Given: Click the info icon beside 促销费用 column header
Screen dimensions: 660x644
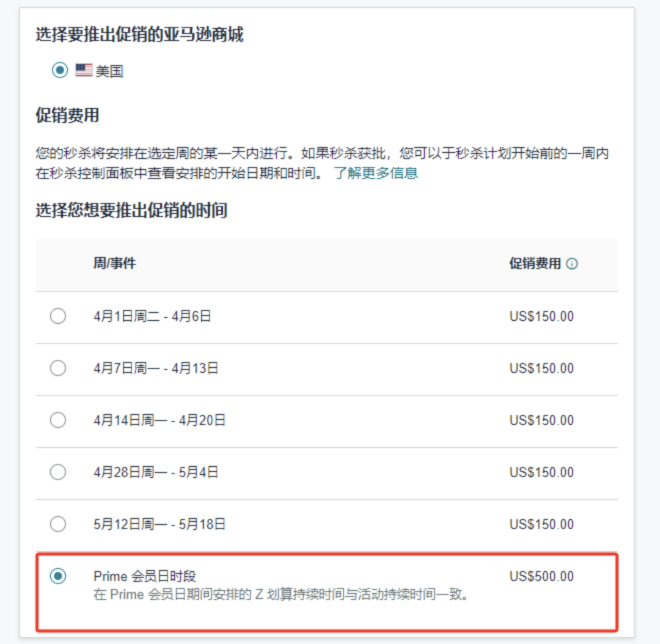Looking at the screenshot, I should [x=572, y=264].
